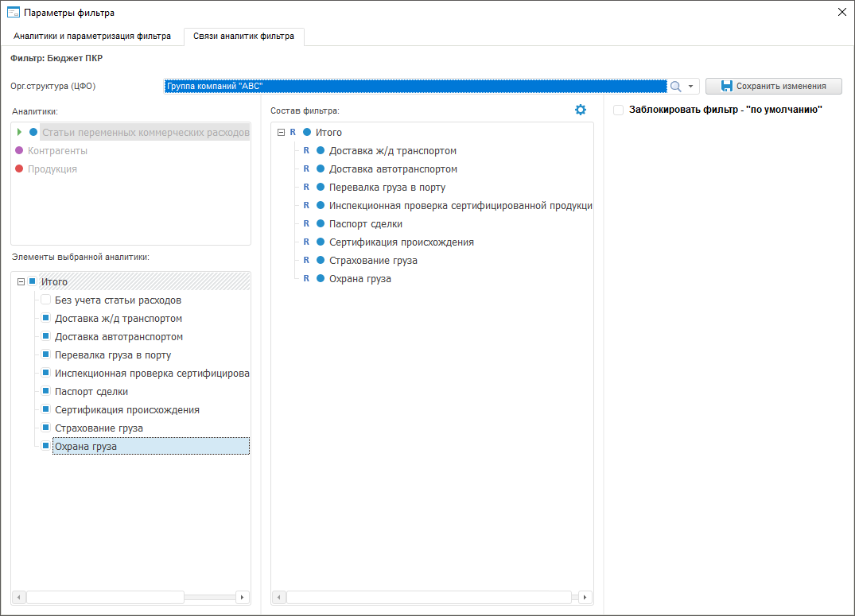The height and width of the screenshot is (616, 855).
Task: Click blue dot of Страхование груза in filter composition
Action: pyautogui.click(x=321, y=260)
